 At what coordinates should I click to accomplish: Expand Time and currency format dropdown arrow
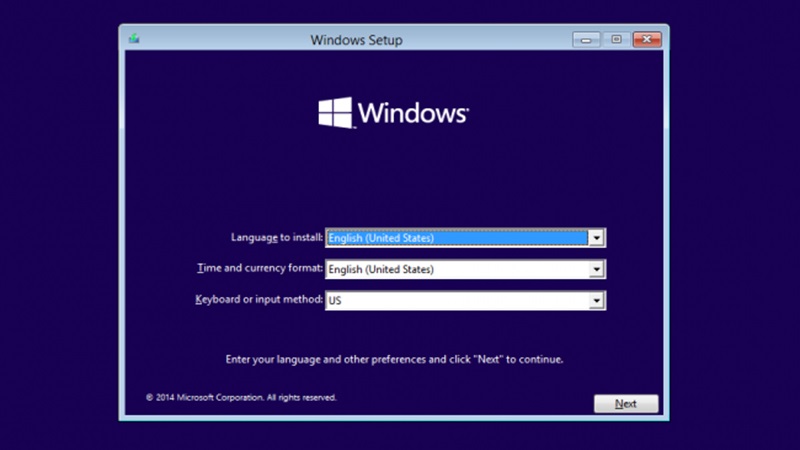(596, 269)
